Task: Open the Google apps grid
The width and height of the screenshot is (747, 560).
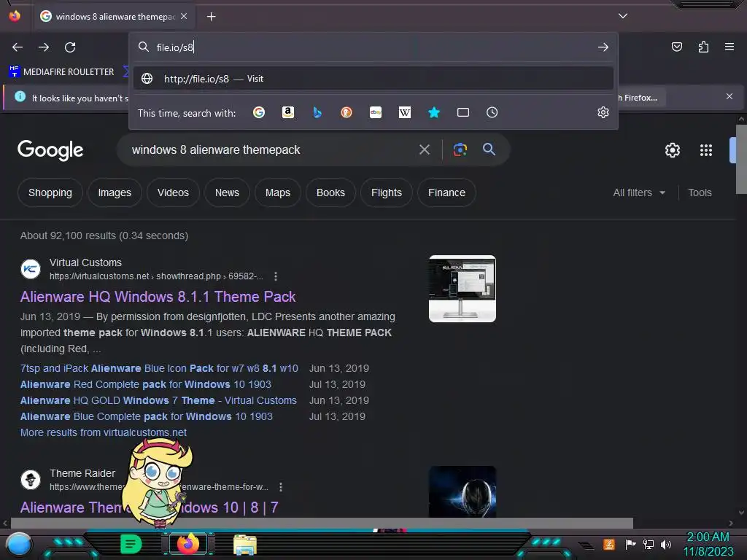Action: (x=705, y=150)
